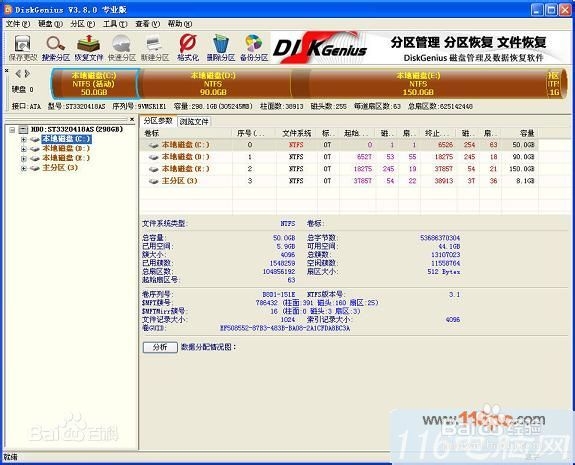Click the 删除分区 delete partition icon
The width and height of the screenshot is (575, 465).
tap(220, 47)
